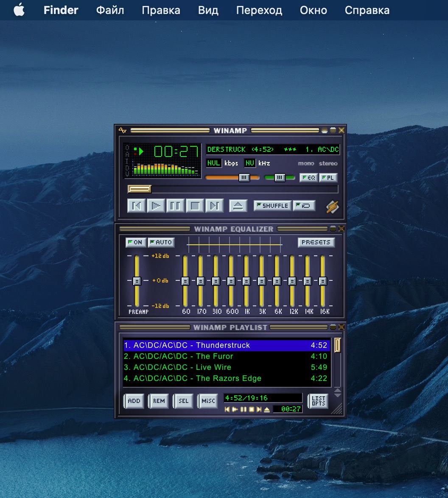Image resolution: width=448 pixels, height=498 pixels.
Task: Click the balance slider handle
Action: [x=280, y=178]
